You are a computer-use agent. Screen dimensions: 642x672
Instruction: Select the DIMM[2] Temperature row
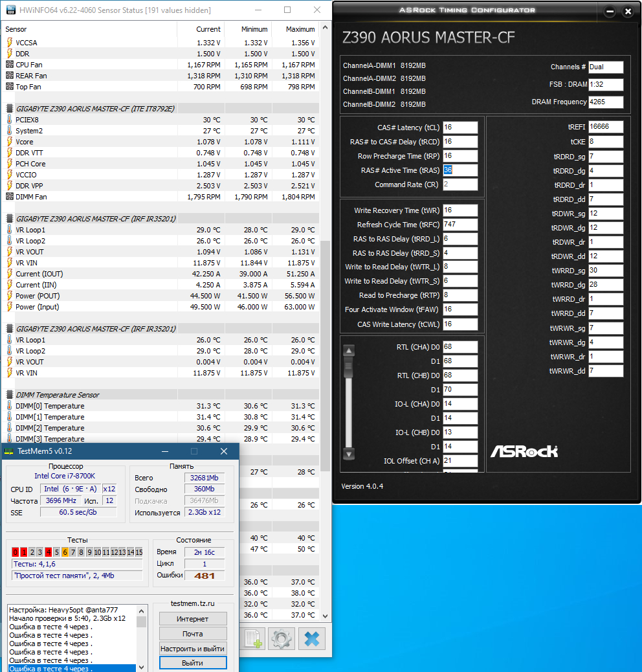pyautogui.click(x=160, y=428)
